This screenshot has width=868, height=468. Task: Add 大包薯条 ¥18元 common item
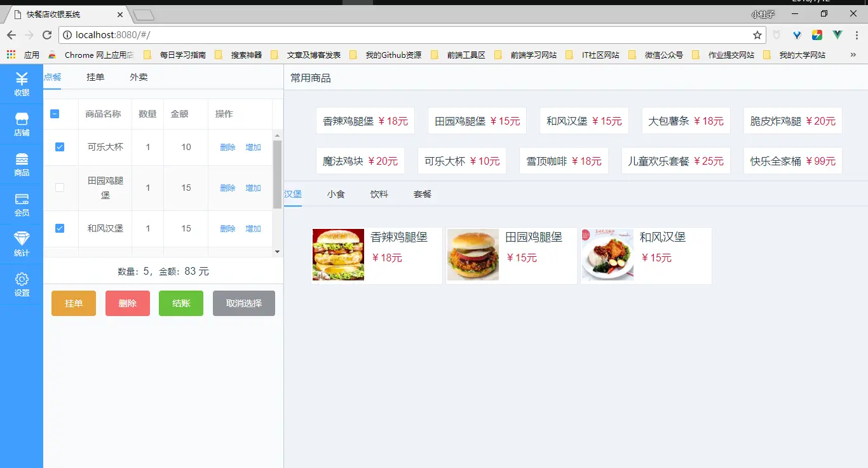[x=686, y=121]
